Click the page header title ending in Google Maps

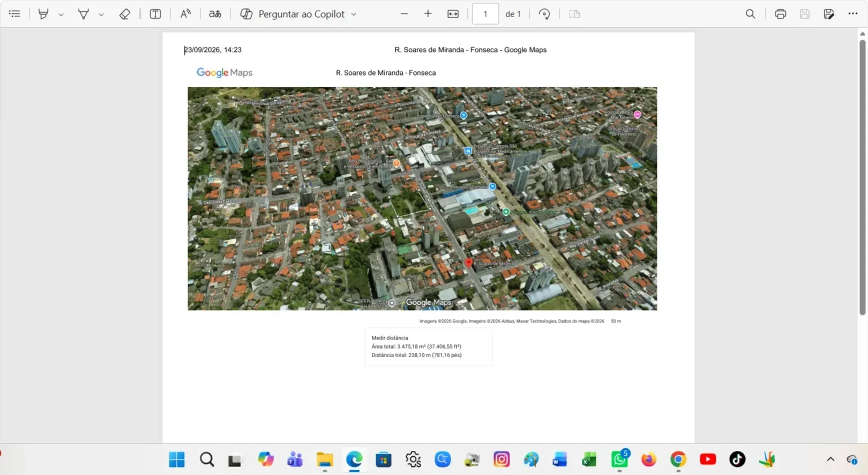coord(470,50)
